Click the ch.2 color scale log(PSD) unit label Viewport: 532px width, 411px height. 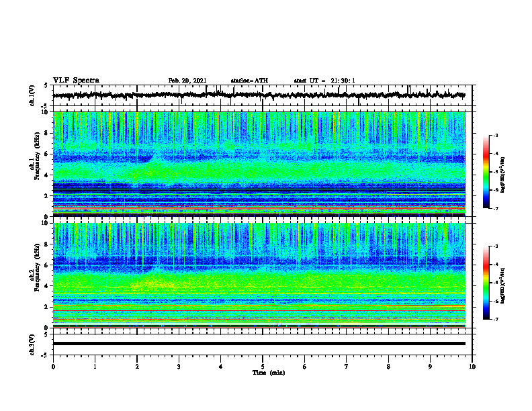tap(503, 285)
